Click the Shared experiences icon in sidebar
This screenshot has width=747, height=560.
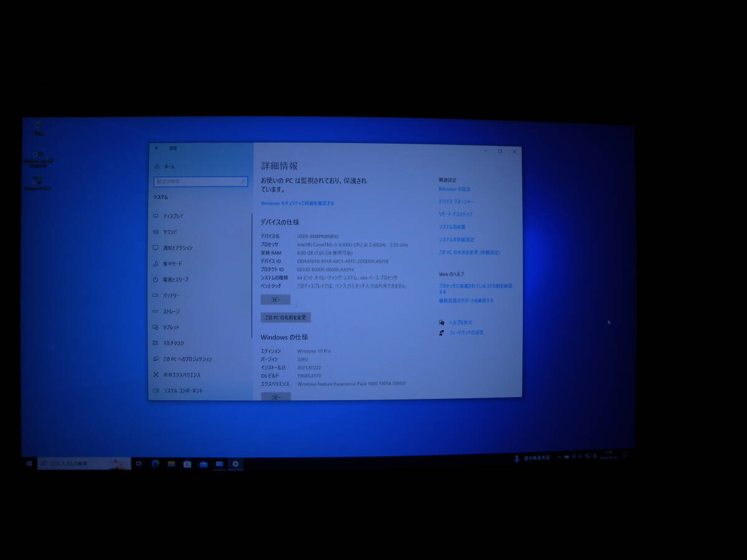click(x=156, y=375)
